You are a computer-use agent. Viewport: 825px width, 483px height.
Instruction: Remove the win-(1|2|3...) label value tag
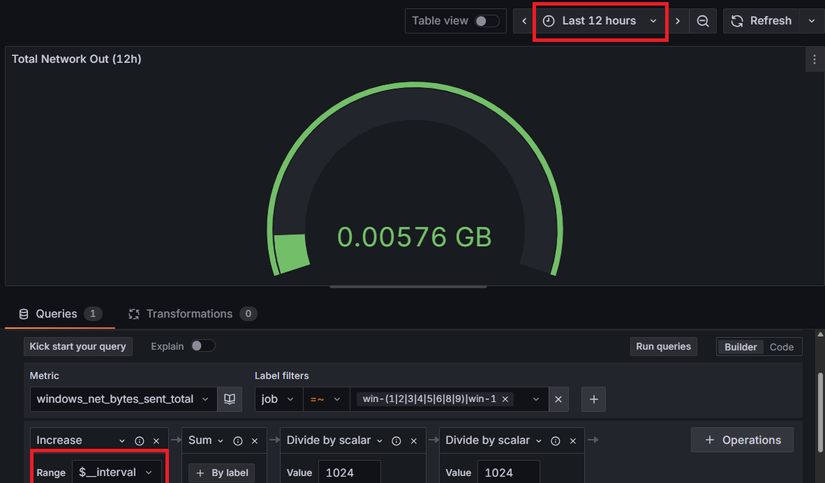point(505,399)
